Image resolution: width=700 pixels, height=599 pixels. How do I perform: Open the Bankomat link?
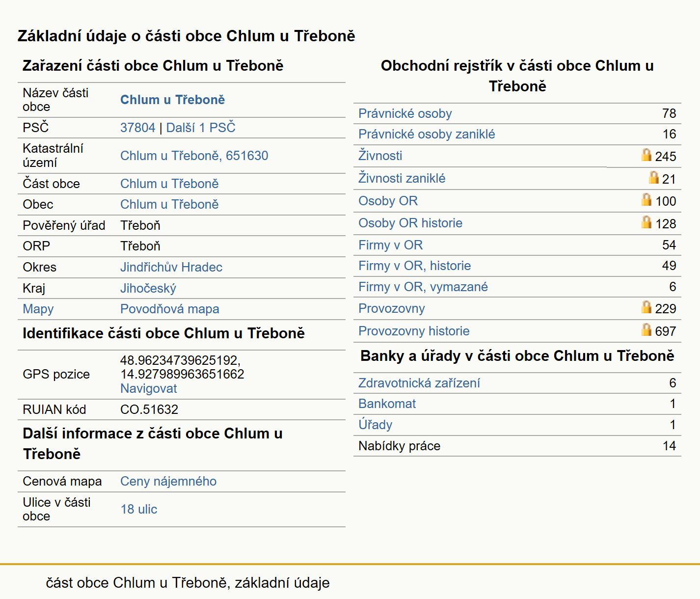tap(387, 404)
